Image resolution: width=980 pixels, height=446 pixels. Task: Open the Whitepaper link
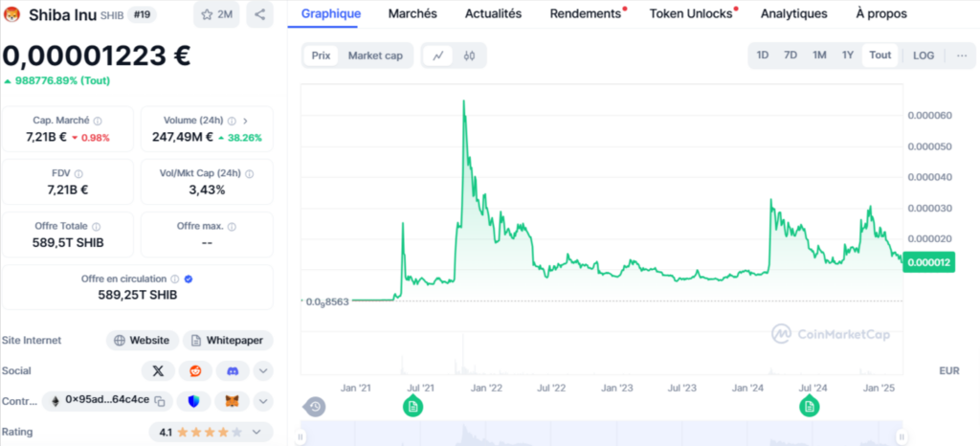[228, 340]
